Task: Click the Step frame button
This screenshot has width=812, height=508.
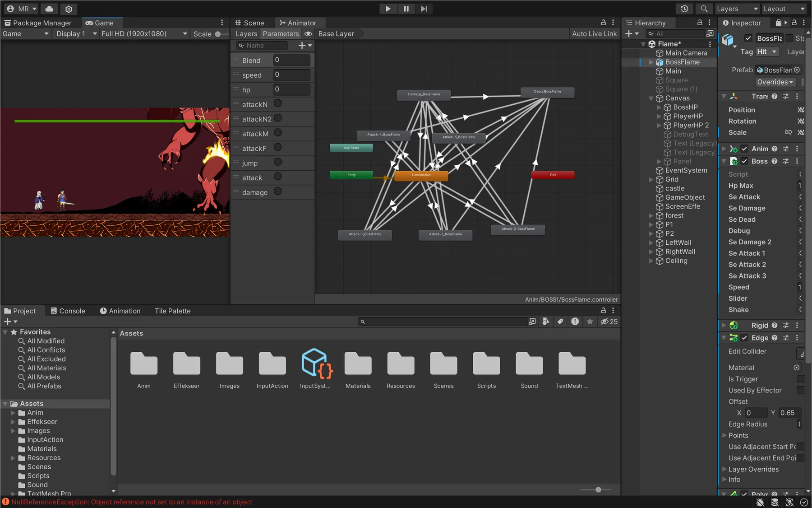Action: pyautogui.click(x=424, y=9)
